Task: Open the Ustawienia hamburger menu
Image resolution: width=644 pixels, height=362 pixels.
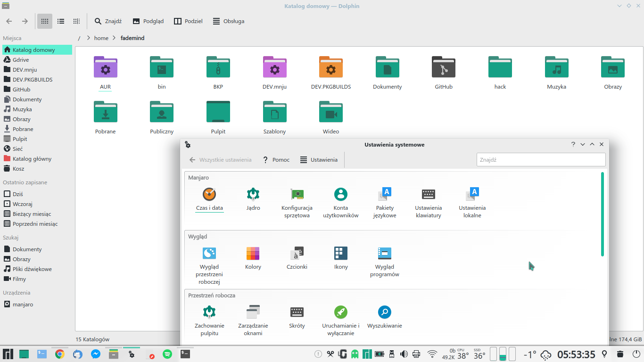Action: (x=319, y=159)
